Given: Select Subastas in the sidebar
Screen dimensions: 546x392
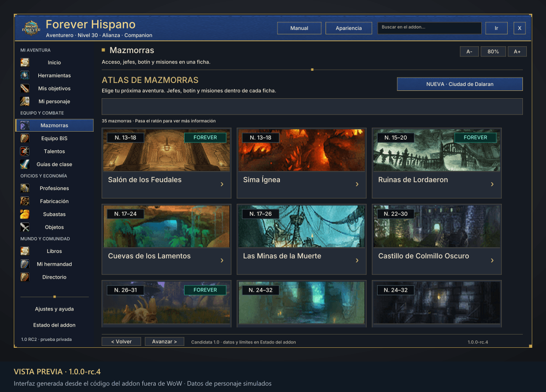Looking at the screenshot, I should (55, 214).
